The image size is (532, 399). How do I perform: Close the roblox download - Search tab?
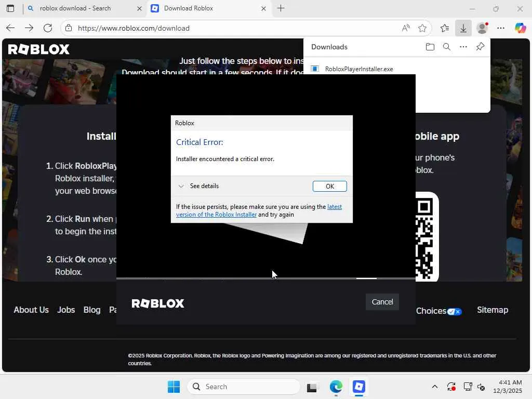click(139, 8)
